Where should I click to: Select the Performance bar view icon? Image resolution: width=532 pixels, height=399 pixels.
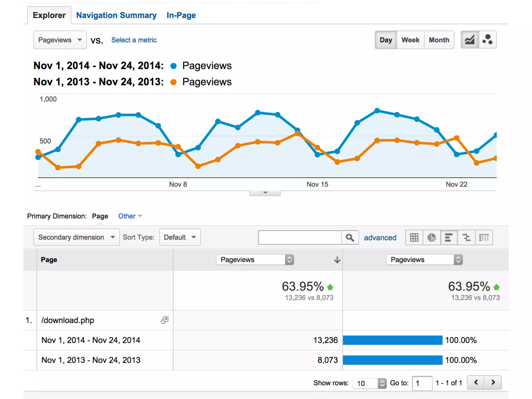(449, 237)
